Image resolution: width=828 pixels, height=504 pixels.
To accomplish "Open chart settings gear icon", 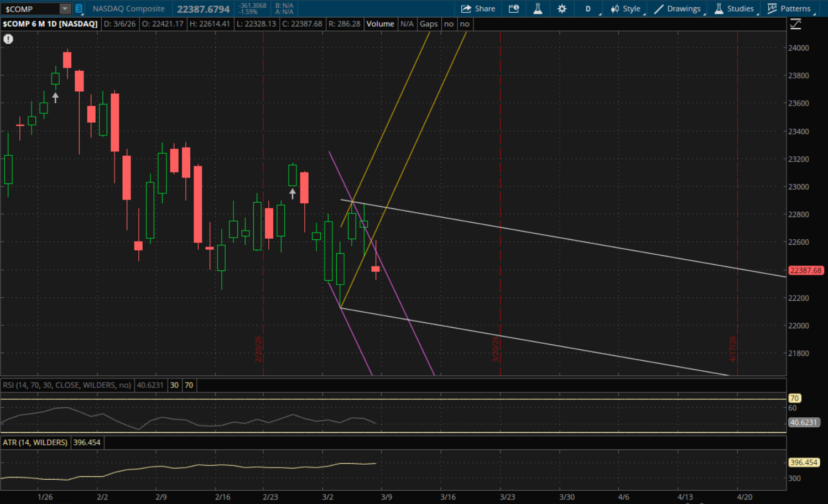I will [x=562, y=9].
